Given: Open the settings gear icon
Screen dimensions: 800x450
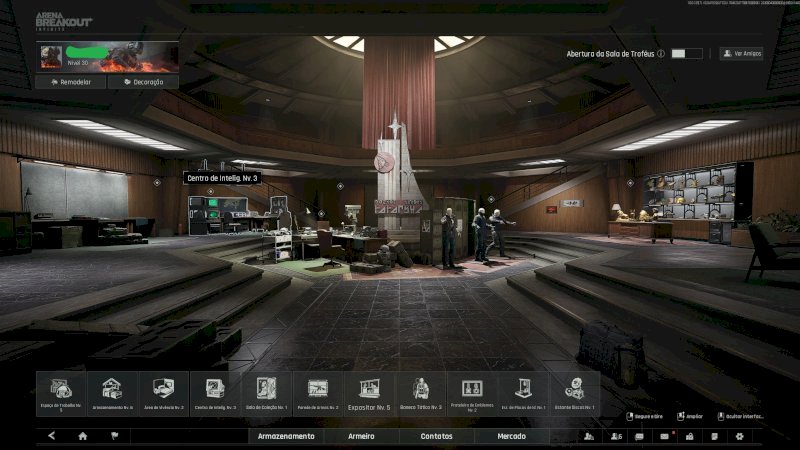Looking at the screenshot, I should coord(739,436).
